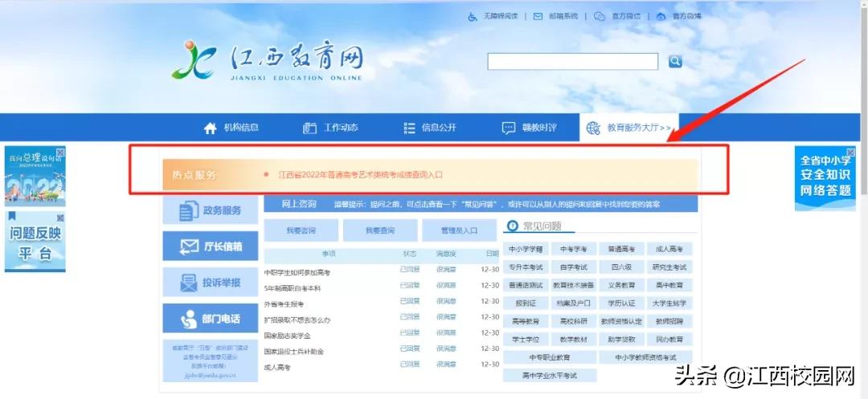Open the 成人高考 question row in list
Image resolution: width=868 pixels, height=399 pixels.
pos(277,367)
